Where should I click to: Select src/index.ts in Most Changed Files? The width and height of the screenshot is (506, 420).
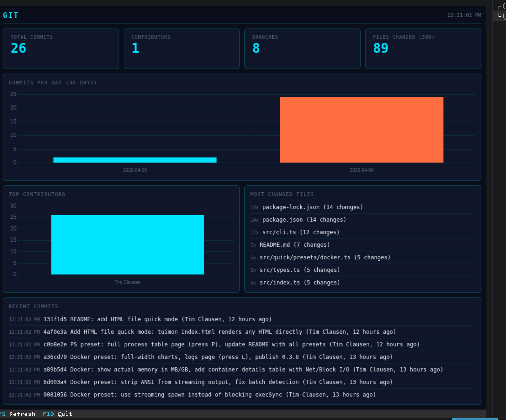pyautogui.click(x=299, y=282)
